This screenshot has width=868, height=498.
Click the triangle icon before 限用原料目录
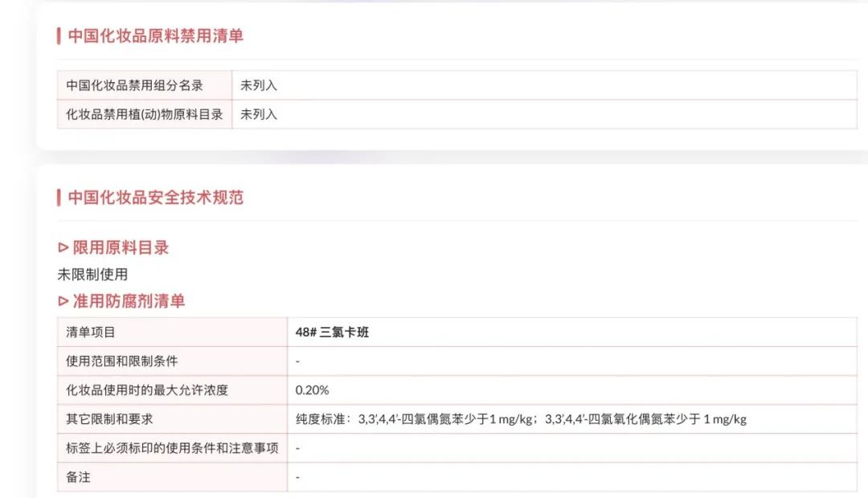click(63, 247)
